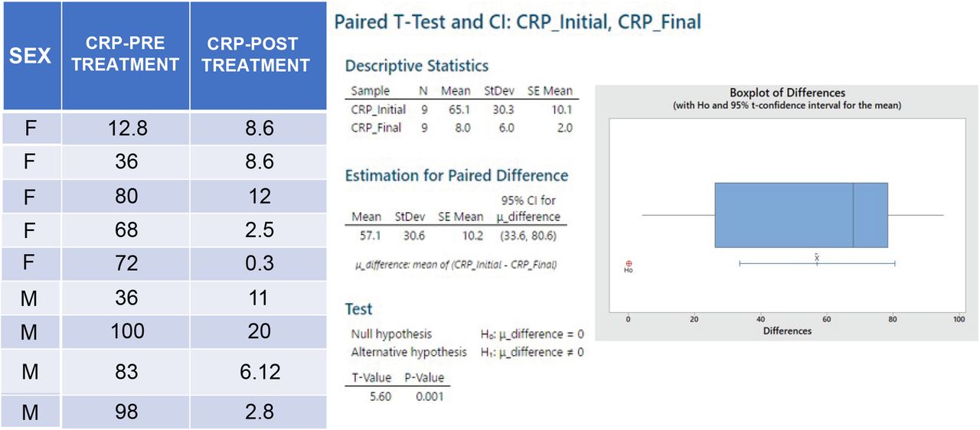
Task: Select the Descriptive Statistics heading
Action: click(416, 66)
